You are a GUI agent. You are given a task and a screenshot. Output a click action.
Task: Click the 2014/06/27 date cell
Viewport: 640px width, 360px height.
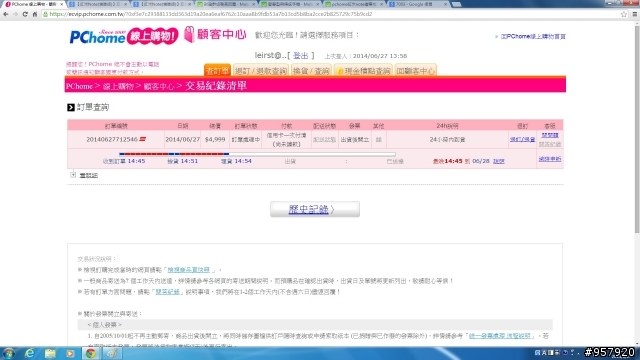point(182,140)
